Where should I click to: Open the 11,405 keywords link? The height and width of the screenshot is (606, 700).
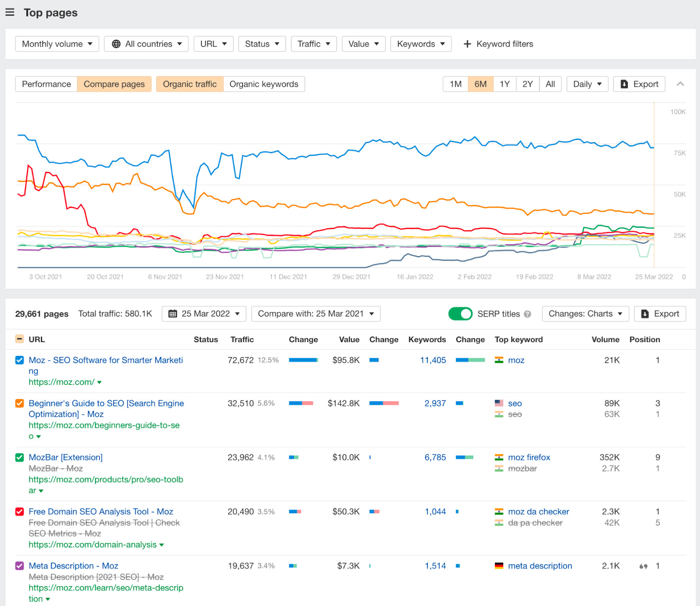pyautogui.click(x=433, y=360)
